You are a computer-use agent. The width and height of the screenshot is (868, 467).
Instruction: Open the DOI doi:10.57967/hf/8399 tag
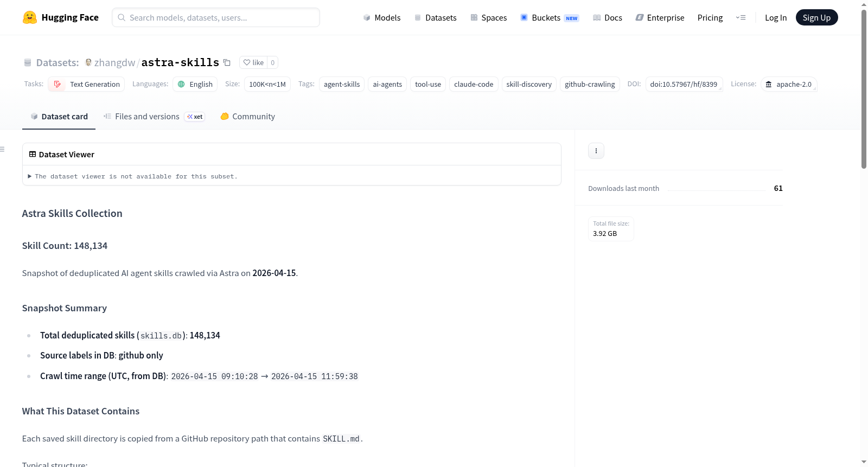(x=684, y=84)
